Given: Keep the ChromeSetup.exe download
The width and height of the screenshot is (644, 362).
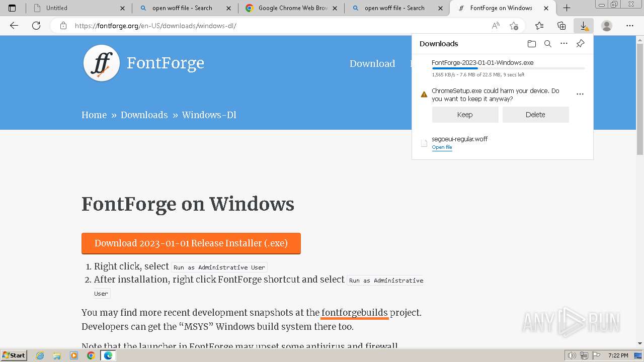Looking at the screenshot, I should [465, 115].
